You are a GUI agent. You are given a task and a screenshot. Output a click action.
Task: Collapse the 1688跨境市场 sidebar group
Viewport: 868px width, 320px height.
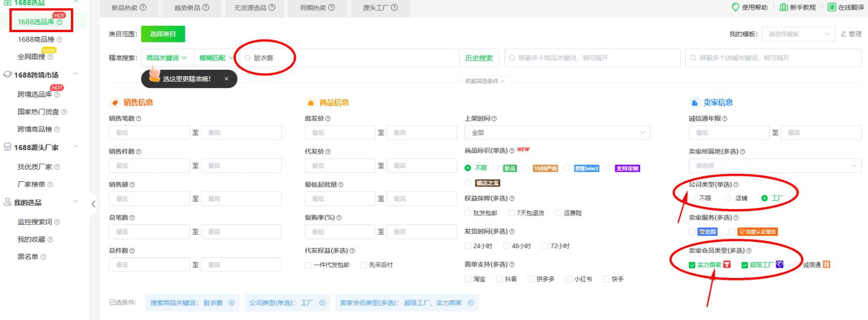click(x=76, y=74)
